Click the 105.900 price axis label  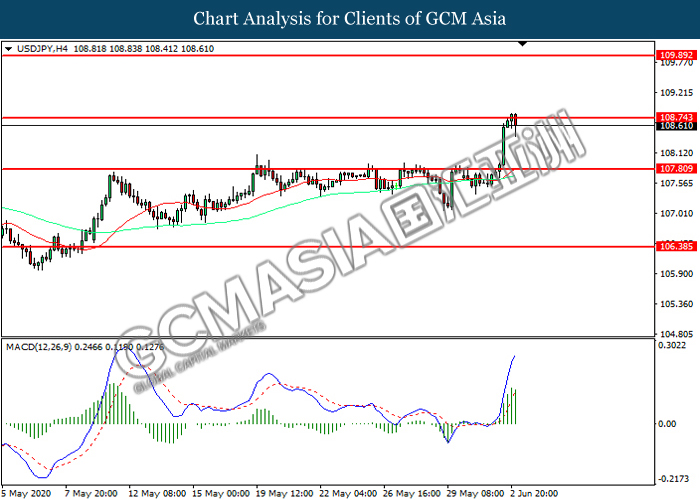click(x=677, y=274)
